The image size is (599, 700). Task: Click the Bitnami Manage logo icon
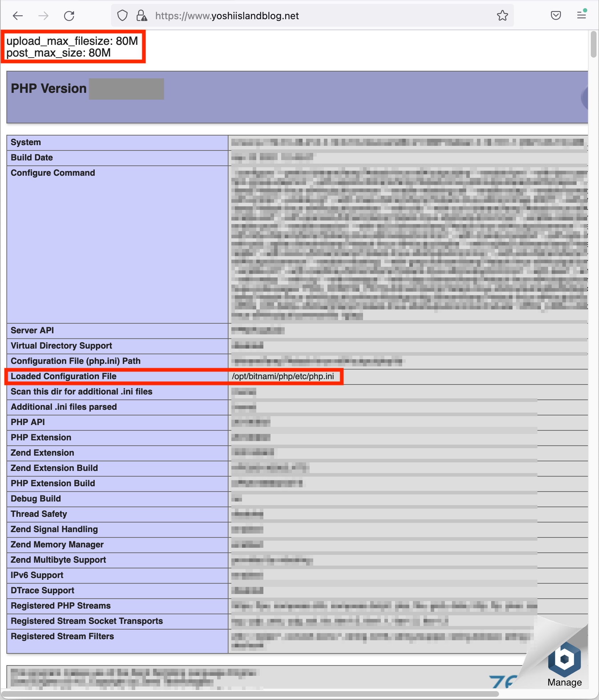click(x=564, y=659)
